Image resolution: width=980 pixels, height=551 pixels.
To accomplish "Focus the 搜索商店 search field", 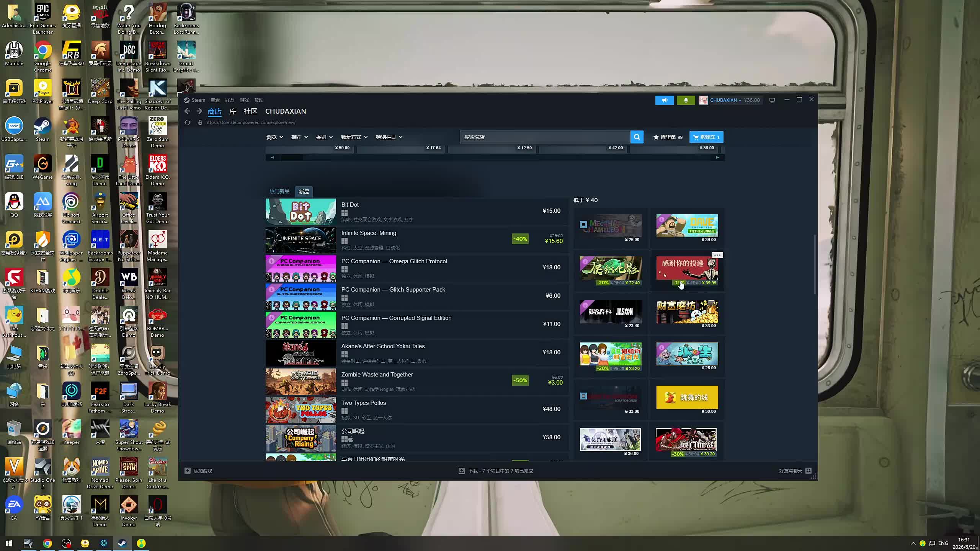I will pos(545,137).
